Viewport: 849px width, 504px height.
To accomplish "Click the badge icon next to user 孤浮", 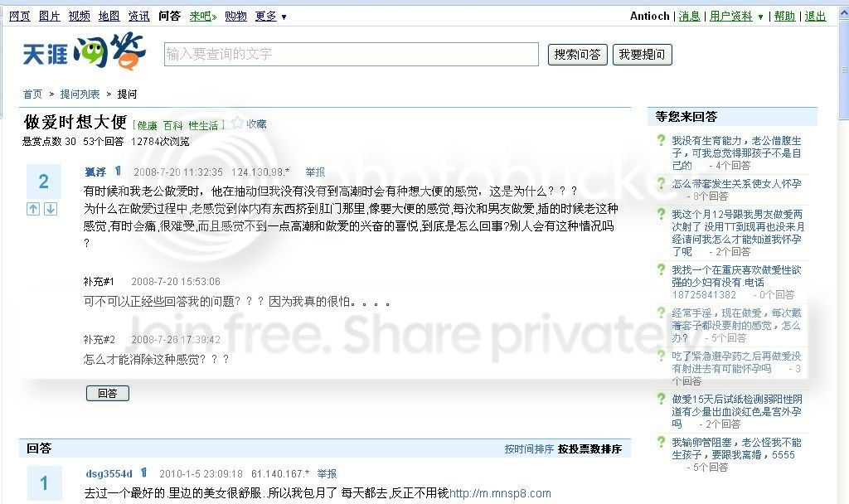I will click(x=118, y=171).
